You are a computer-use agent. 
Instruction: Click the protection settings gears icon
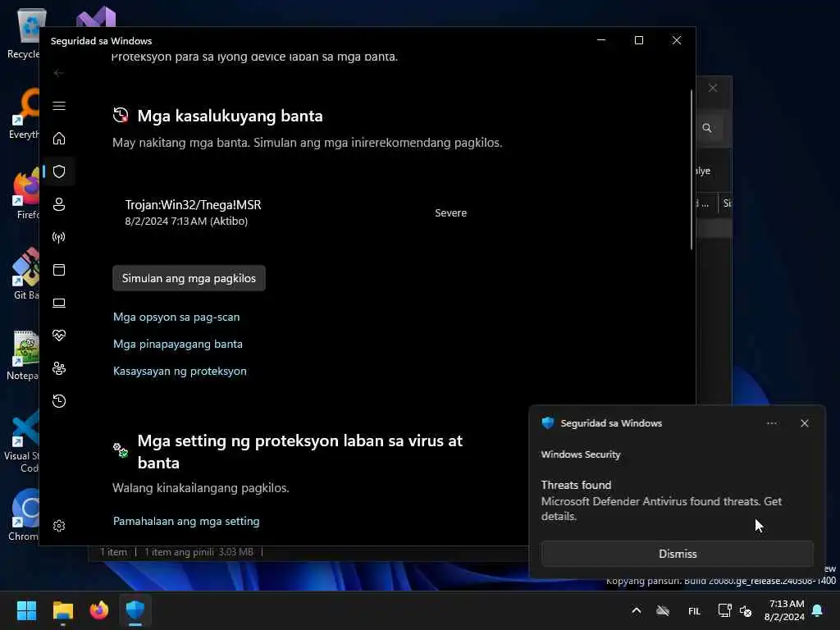pyautogui.click(x=121, y=450)
